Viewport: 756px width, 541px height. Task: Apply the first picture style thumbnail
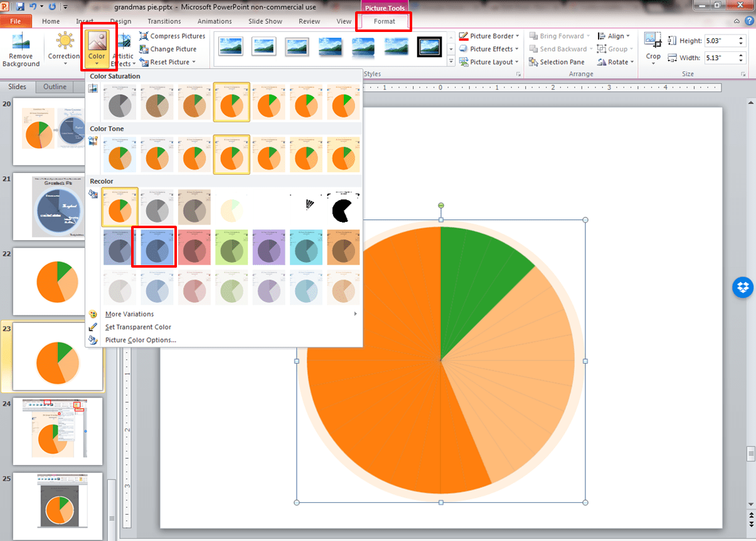click(x=230, y=47)
